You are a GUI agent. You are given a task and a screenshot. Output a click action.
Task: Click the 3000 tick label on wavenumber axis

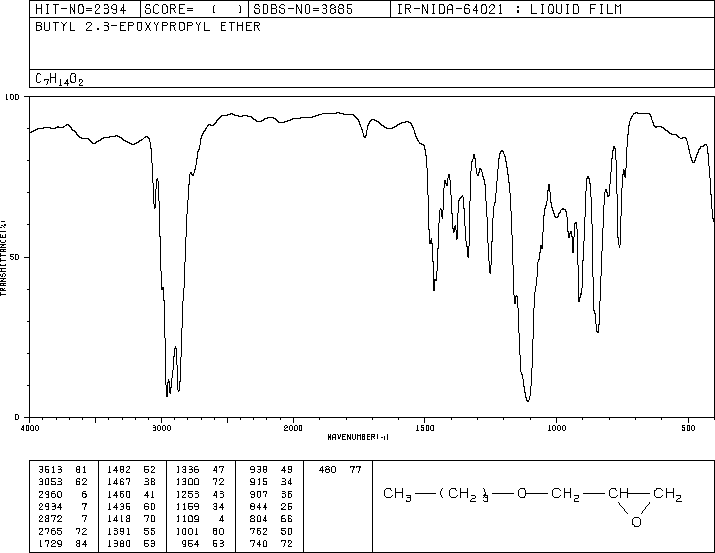click(x=161, y=427)
